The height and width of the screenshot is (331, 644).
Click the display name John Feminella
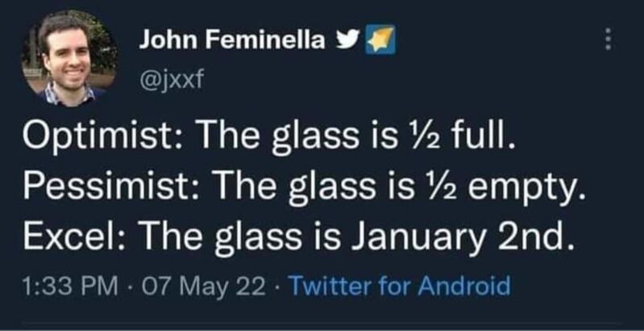coord(232,40)
